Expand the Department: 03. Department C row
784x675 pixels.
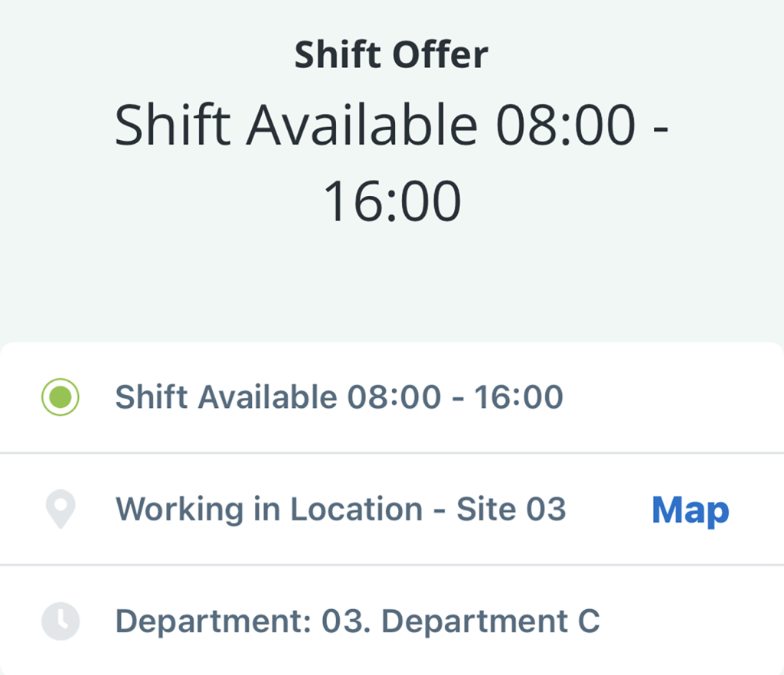pos(358,621)
